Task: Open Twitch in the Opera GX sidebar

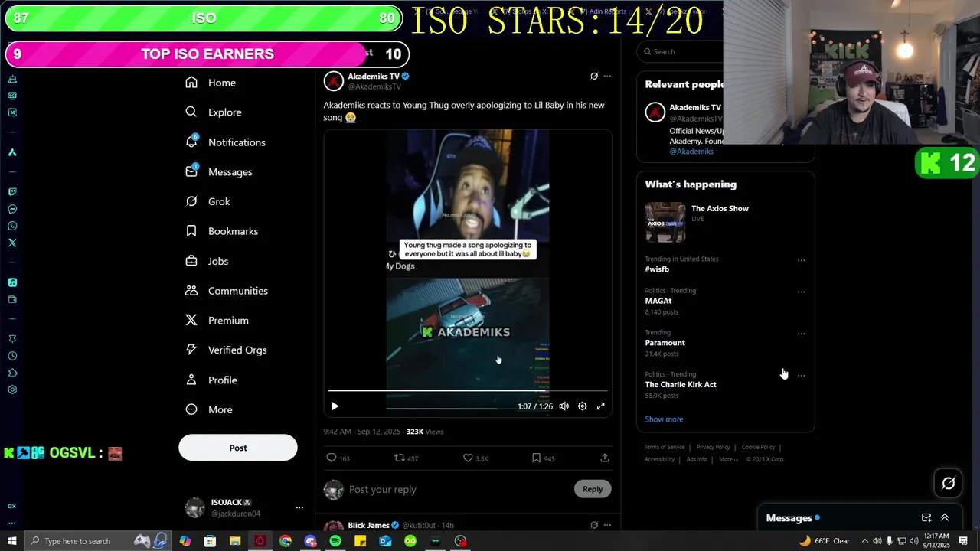Action: (12, 192)
